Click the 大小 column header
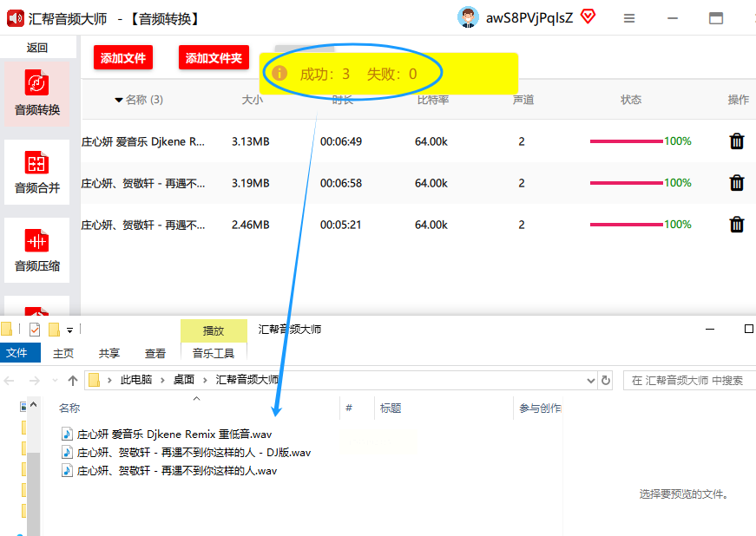Screen dimensions: 756x536 coord(253,100)
